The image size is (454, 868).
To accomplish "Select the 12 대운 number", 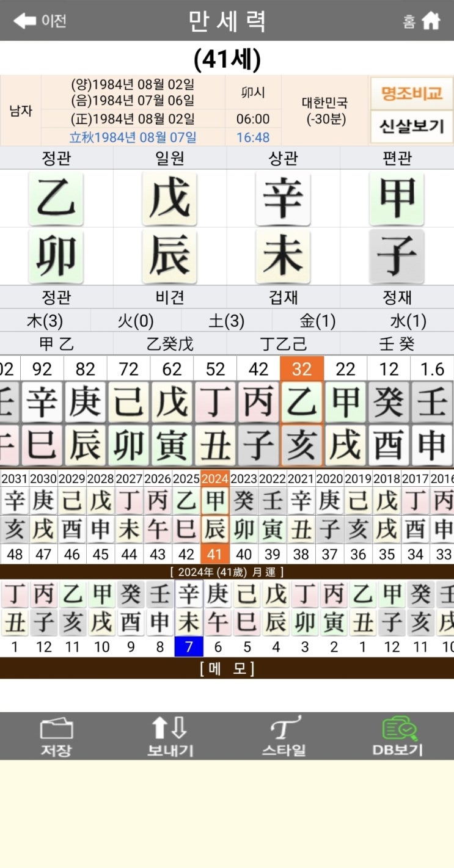I will (389, 368).
